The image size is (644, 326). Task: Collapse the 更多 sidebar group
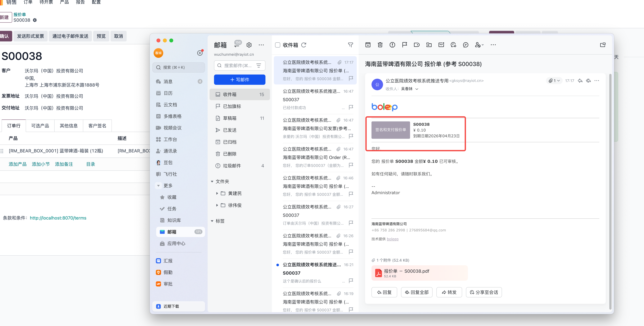click(158, 186)
